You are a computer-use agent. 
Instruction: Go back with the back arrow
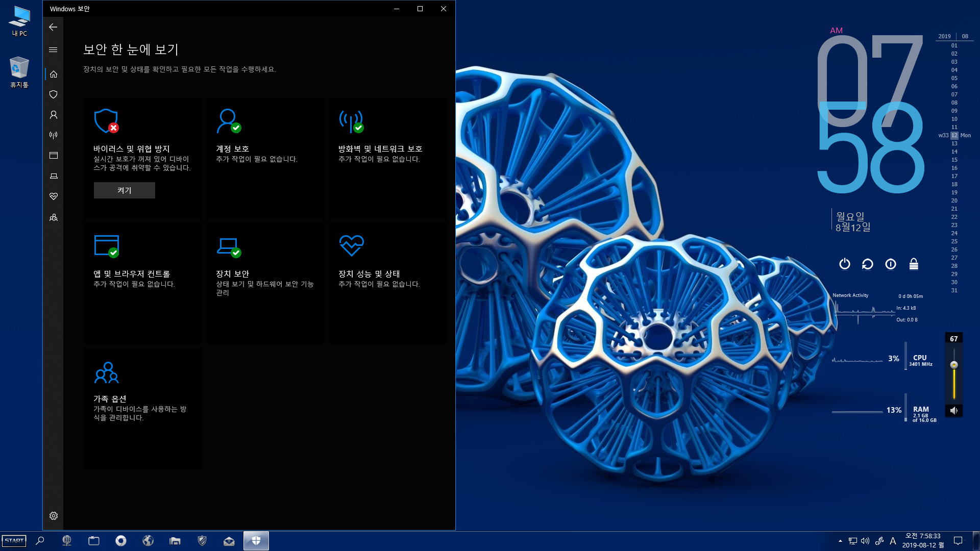pos(53,27)
